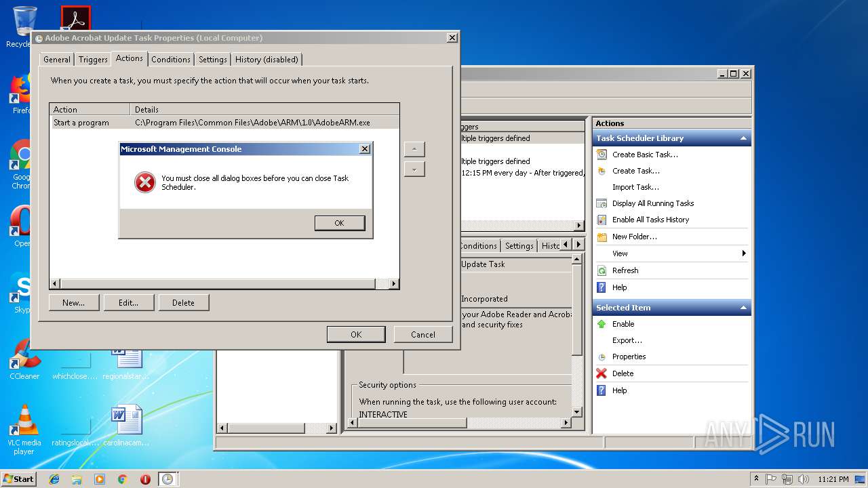868x488 pixels.
Task: Launch Internet Explorer from the taskbar
Action: 54,479
